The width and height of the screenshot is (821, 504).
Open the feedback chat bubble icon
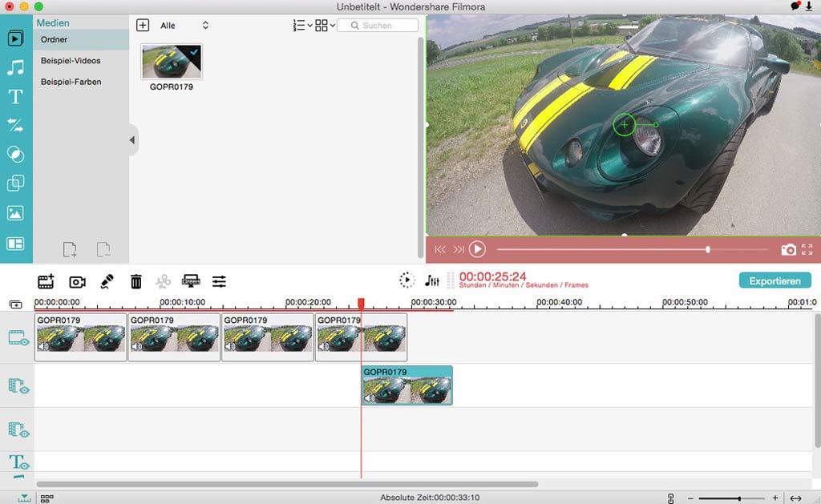[795, 6]
